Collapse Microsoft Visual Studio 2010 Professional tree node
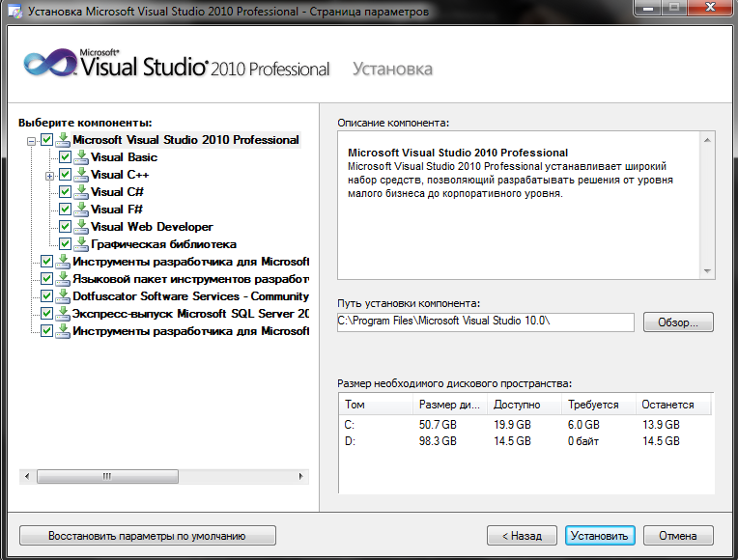 [31, 141]
